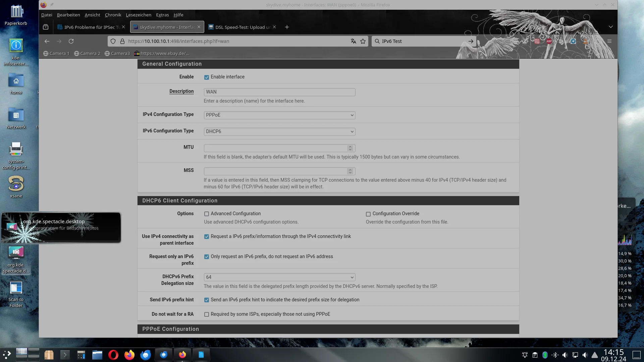
Task: Launch Opera from the taskbar
Action: coord(113,355)
